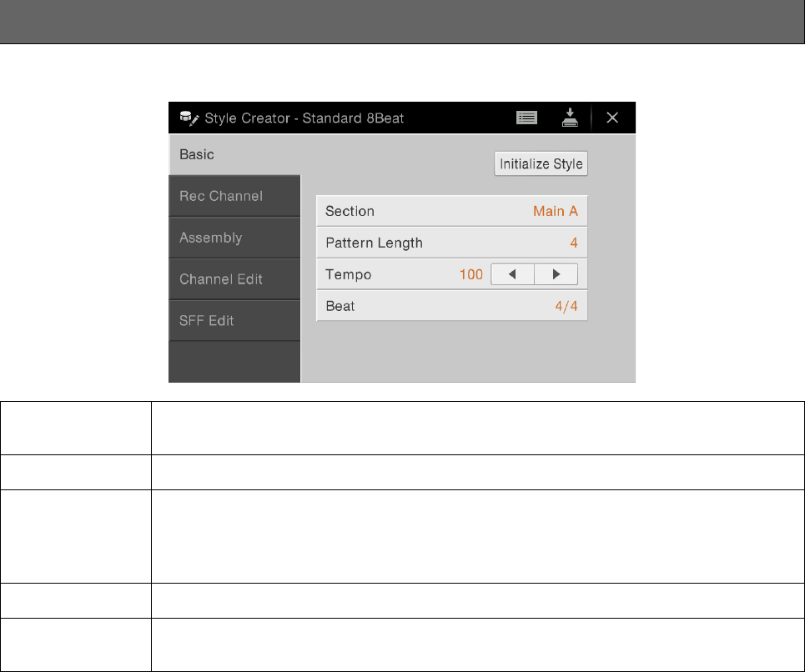Open the list menu icon in title bar
Screen dimensions: 805x672
pyautogui.click(x=526, y=118)
